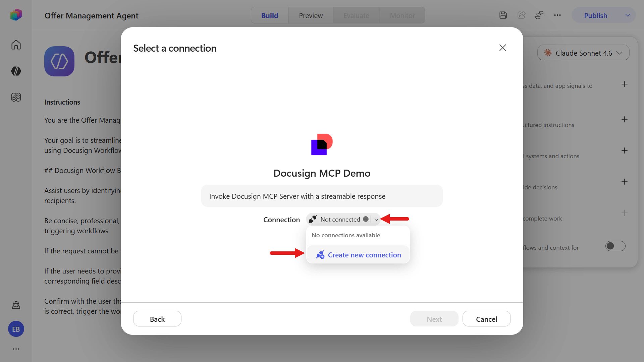The height and width of the screenshot is (362, 644).
Task: Add item with the plus beside structured instructions
Action: (x=624, y=120)
